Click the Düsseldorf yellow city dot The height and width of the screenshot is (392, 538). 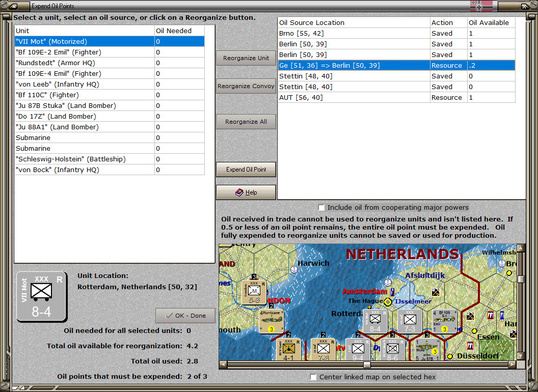450,356
